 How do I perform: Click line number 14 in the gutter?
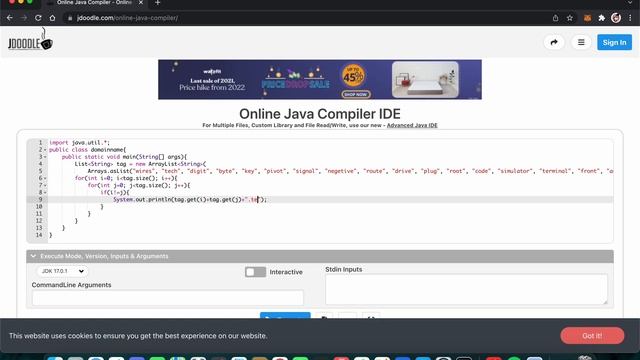39,235
